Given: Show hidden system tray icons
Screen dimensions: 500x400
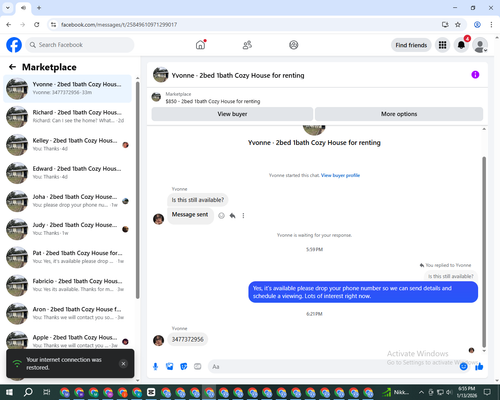Looking at the screenshot, I should pos(421,392).
